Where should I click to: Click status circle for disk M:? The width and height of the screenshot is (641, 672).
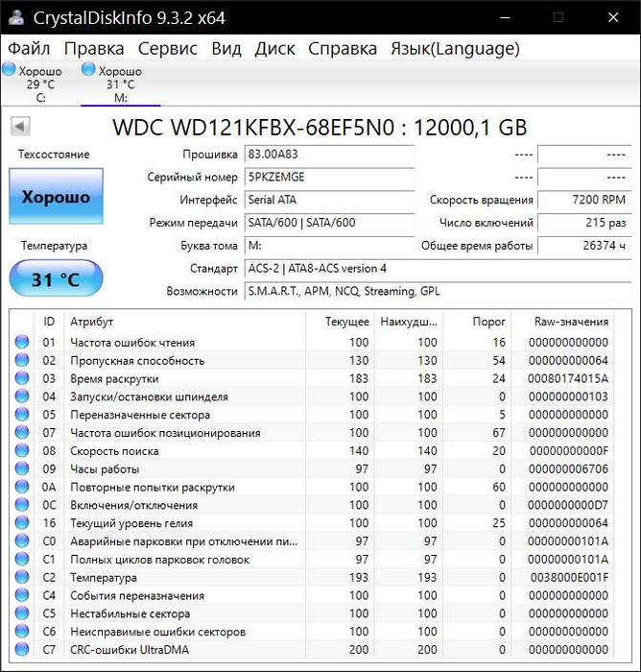[x=88, y=69]
